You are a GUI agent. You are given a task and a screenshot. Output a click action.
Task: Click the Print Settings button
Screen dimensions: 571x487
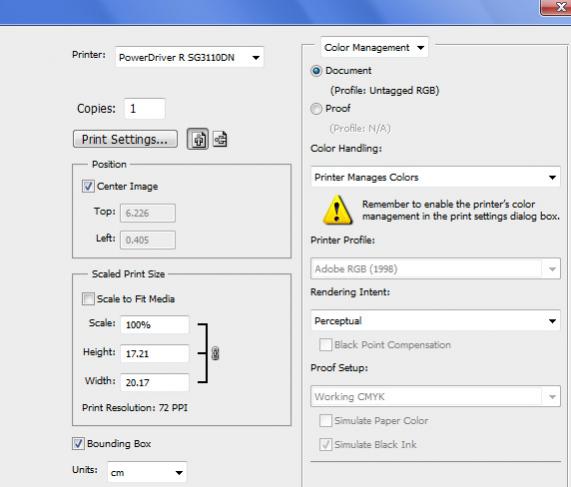[x=125, y=139]
